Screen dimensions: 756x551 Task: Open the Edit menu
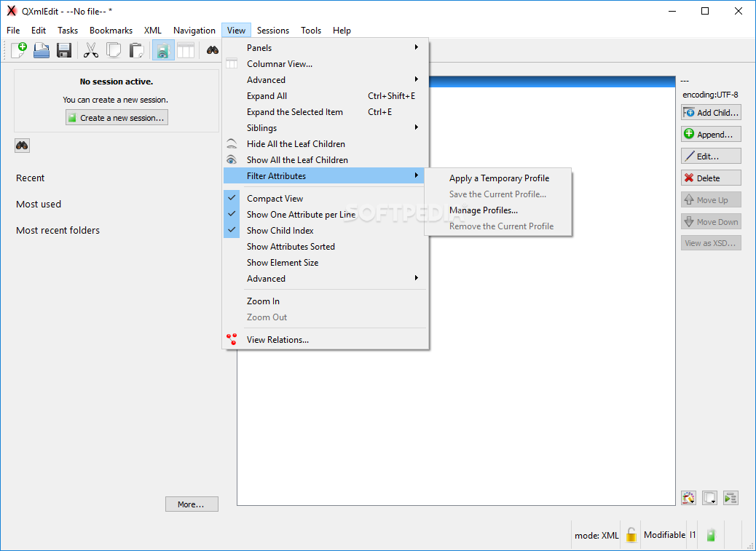point(39,31)
